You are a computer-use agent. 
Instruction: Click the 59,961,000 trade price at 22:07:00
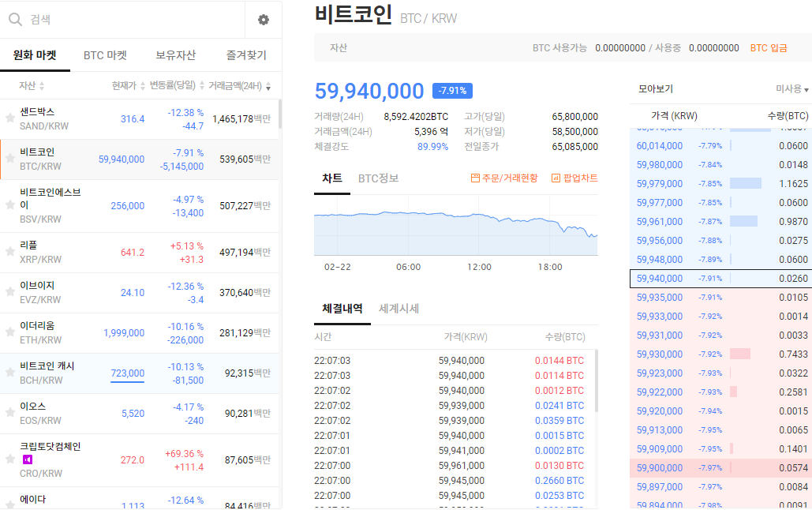[x=462, y=466]
